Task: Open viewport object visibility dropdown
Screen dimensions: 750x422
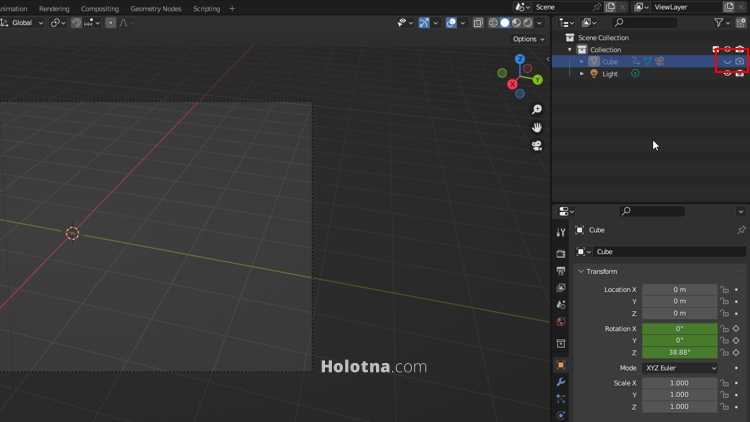Action: (405, 22)
